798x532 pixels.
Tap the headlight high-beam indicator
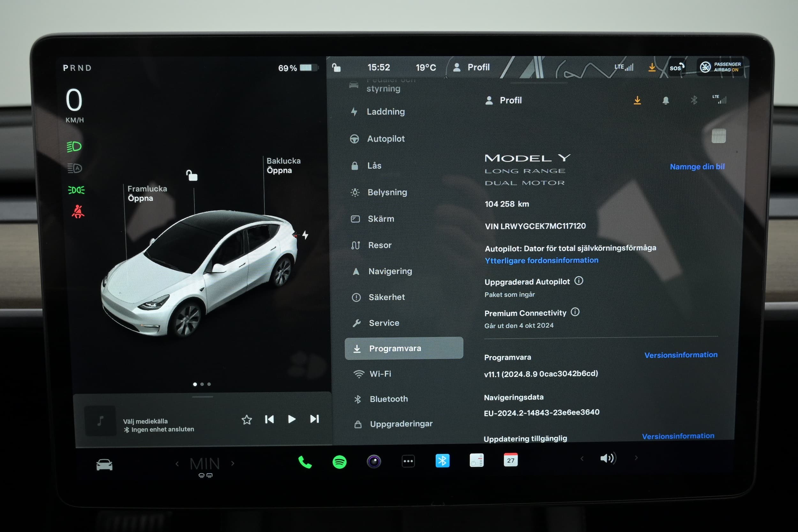point(74,146)
